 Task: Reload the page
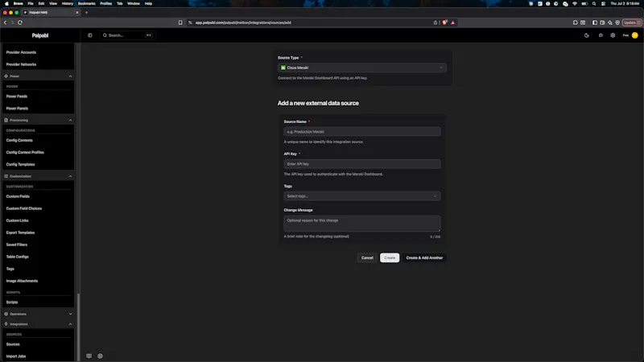click(19, 23)
